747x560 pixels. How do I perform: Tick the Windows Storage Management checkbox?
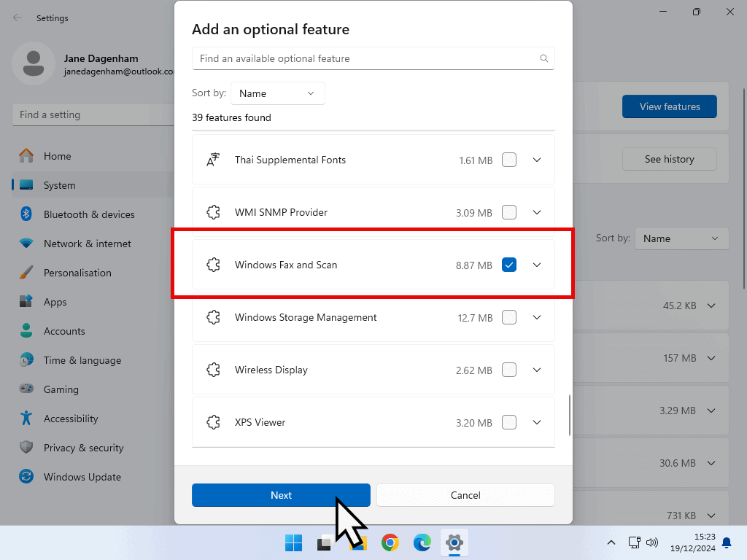(508, 317)
